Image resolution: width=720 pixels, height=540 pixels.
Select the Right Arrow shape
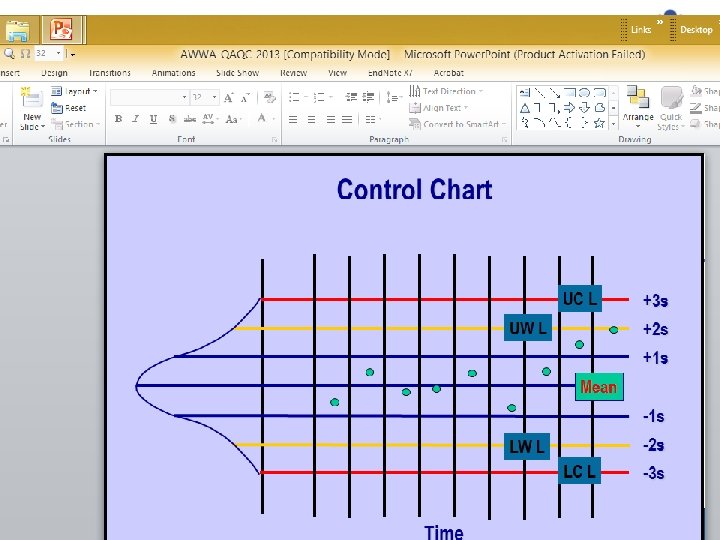pos(569,108)
